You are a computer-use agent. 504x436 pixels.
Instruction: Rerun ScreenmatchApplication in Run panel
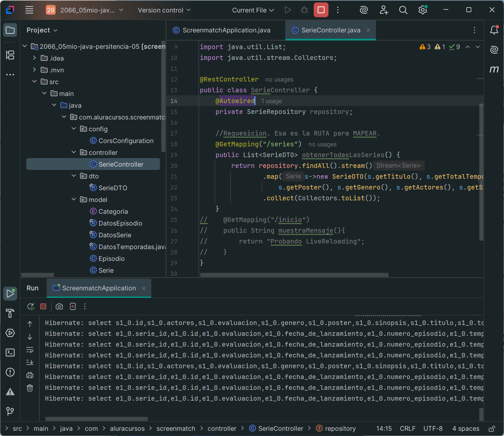30,306
